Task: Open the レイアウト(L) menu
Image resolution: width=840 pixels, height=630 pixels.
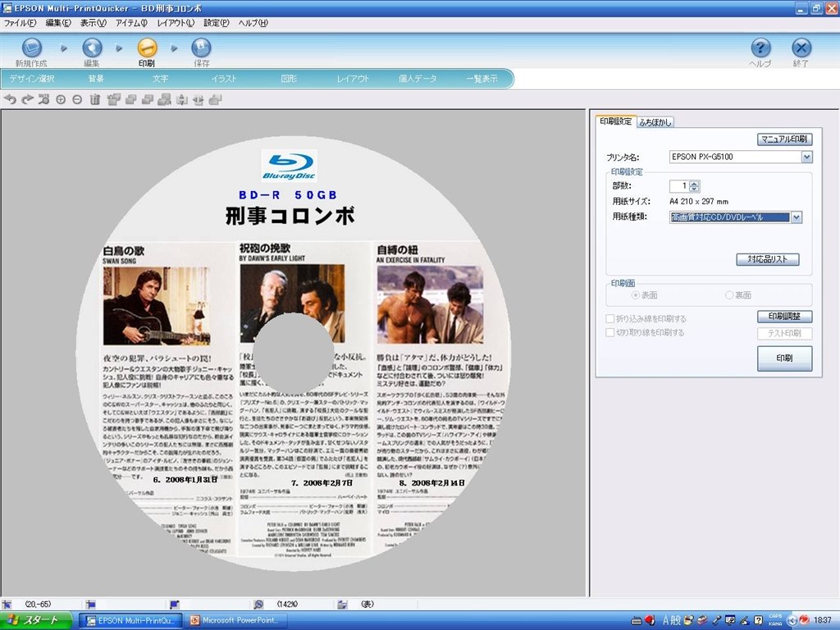Action: (x=176, y=23)
